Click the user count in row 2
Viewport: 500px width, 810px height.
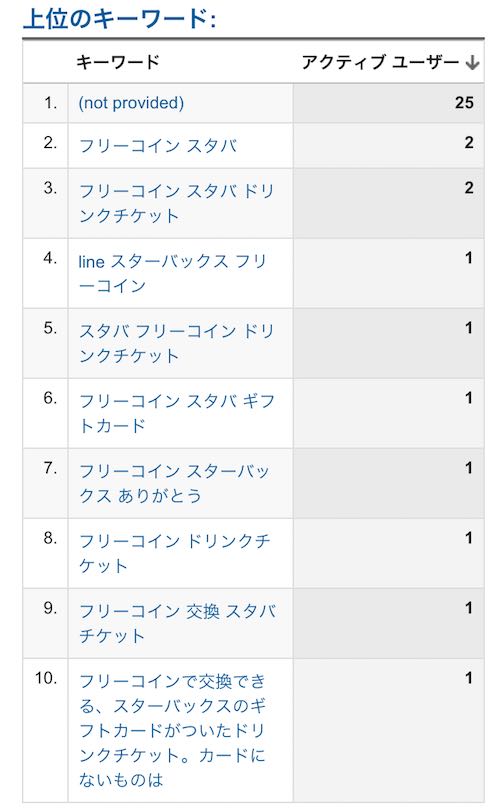(x=468, y=143)
